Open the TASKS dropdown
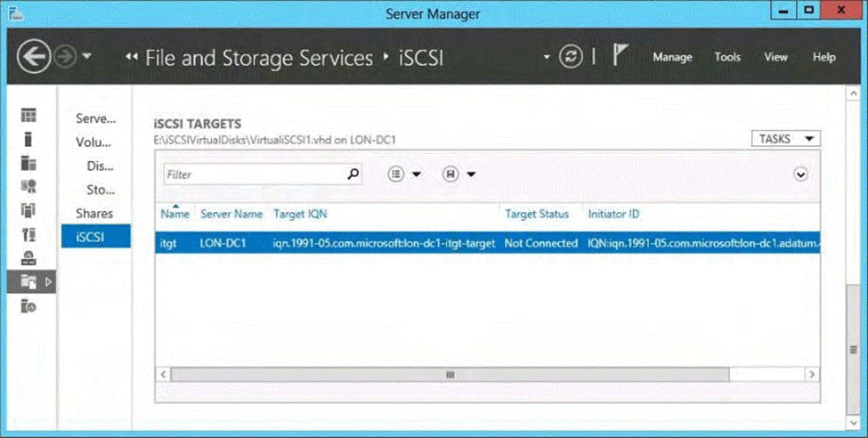This screenshot has height=438, width=868. 785,139
